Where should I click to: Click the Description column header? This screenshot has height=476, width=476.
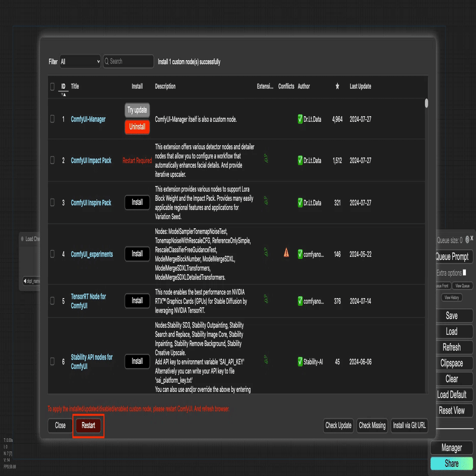pos(165,86)
